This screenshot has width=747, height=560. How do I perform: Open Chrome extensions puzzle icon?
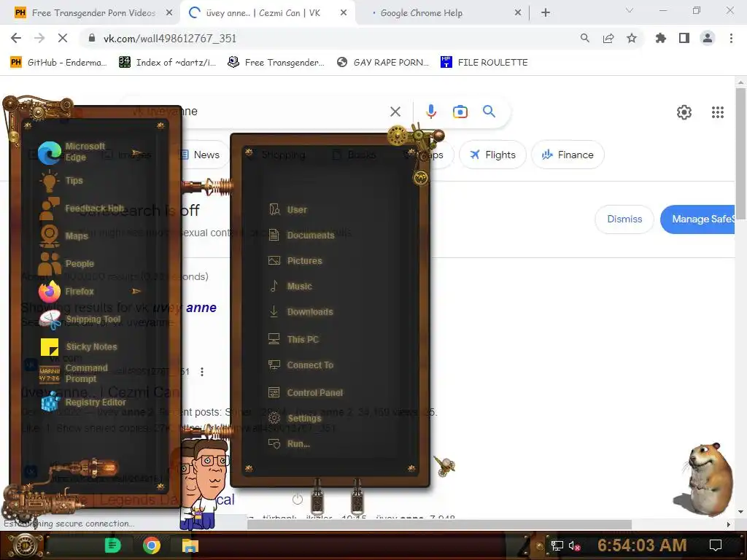(660, 38)
